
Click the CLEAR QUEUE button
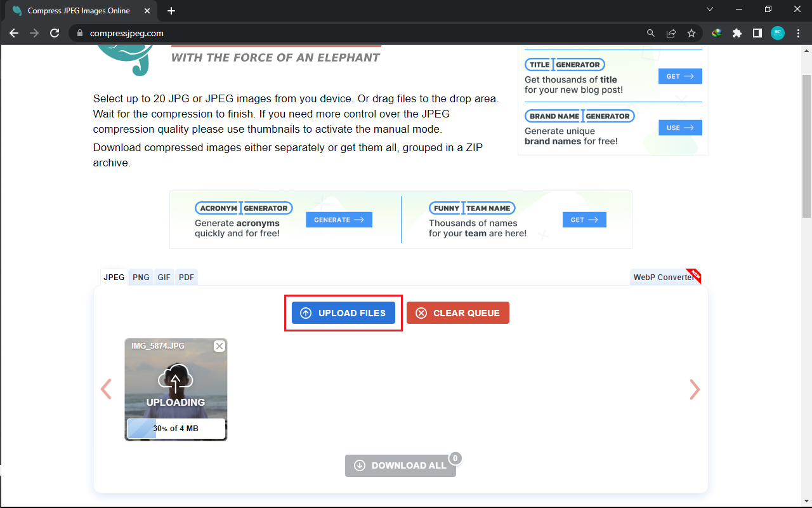tap(458, 313)
